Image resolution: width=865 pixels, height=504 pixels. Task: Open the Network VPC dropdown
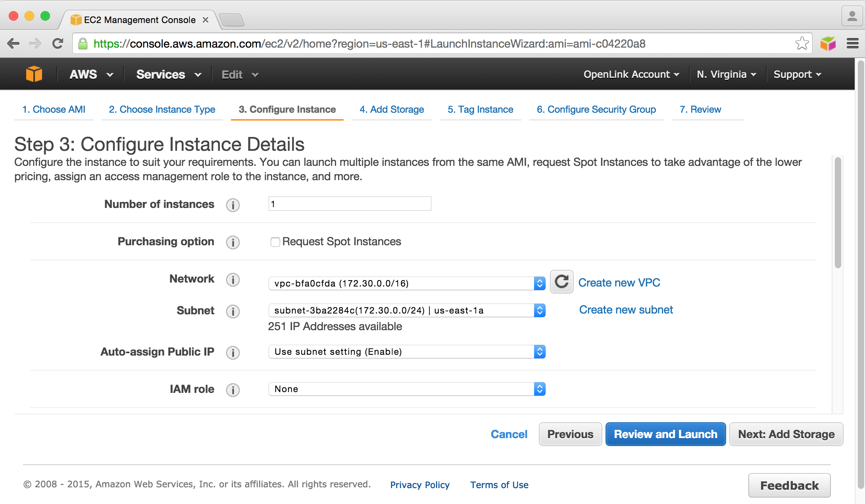pyautogui.click(x=407, y=283)
